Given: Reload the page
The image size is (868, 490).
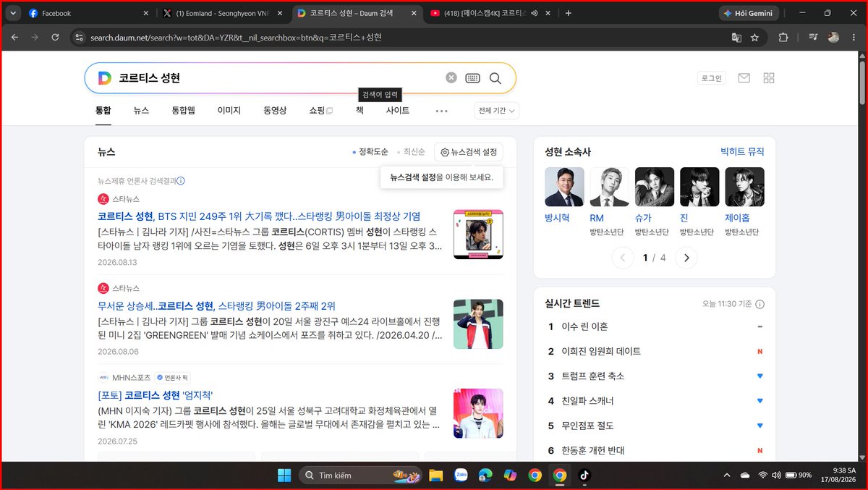Looking at the screenshot, I should click(x=54, y=38).
